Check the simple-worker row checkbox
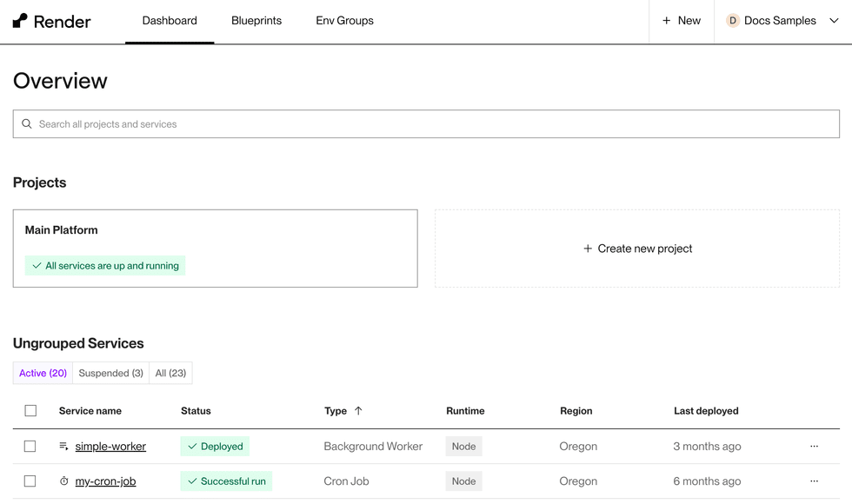The width and height of the screenshot is (852, 504). (x=30, y=447)
